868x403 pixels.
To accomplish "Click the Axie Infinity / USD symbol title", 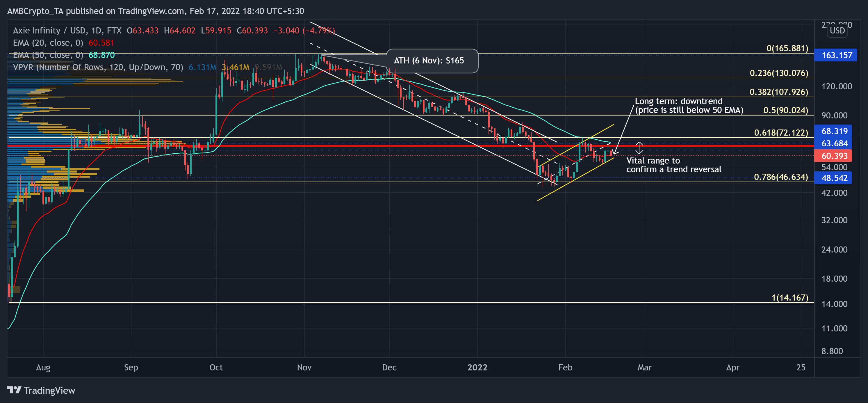I will point(67,31).
